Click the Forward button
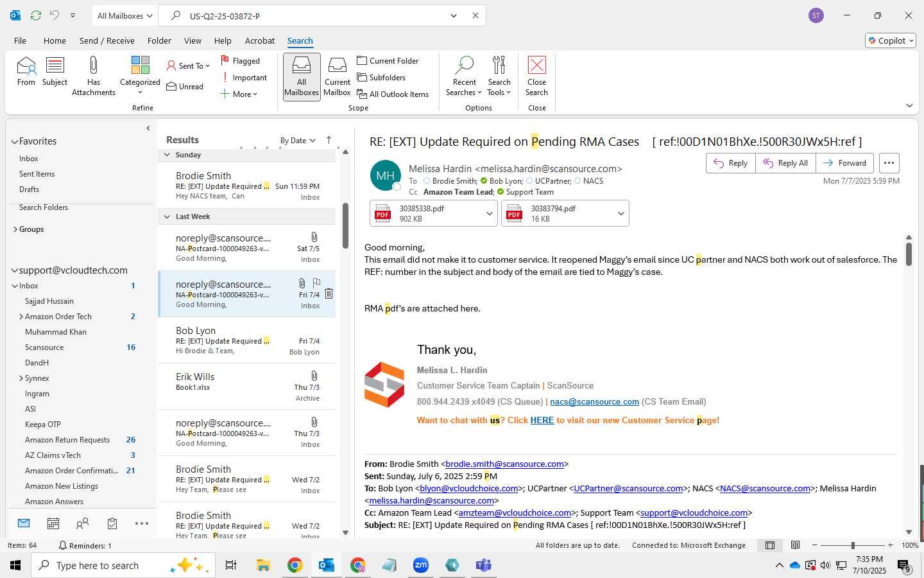Viewport: 924px width, 578px height. [844, 163]
